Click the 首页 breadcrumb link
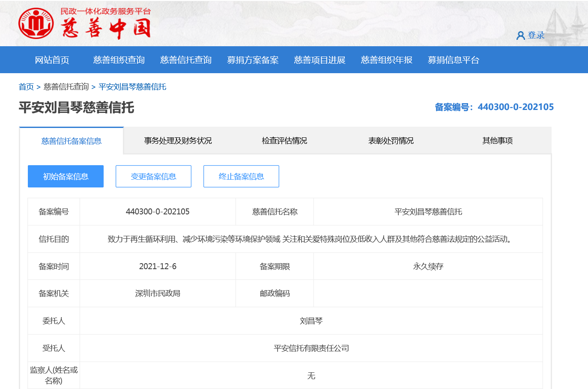The width and height of the screenshot is (588, 389). tap(26, 87)
